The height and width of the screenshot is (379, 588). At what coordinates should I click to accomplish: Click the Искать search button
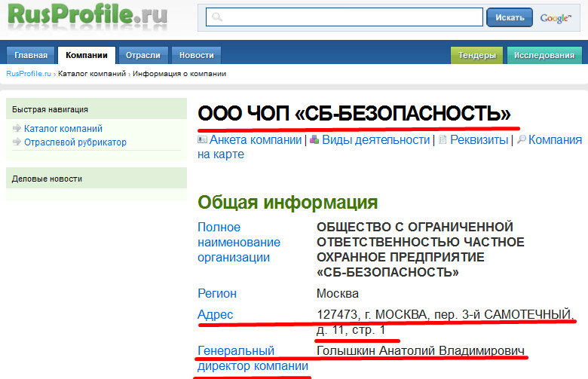coord(510,17)
